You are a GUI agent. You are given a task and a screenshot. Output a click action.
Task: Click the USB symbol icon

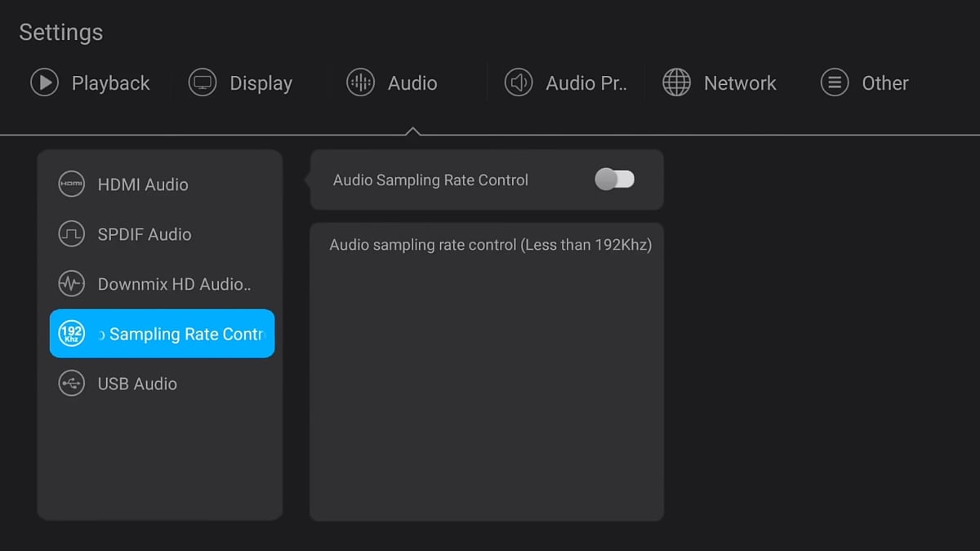[x=72, y=384]
